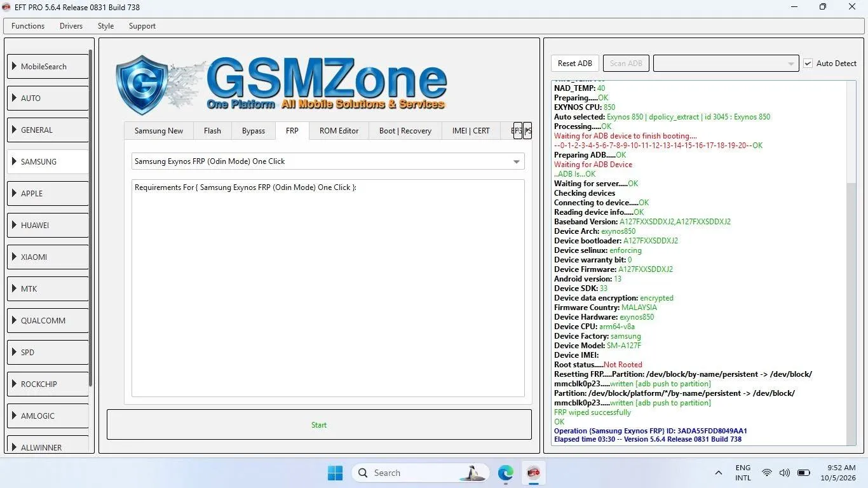Show hidden system tray icons
Screen dimensions: 868x488
pyautogui.click(x=719, y=473)
